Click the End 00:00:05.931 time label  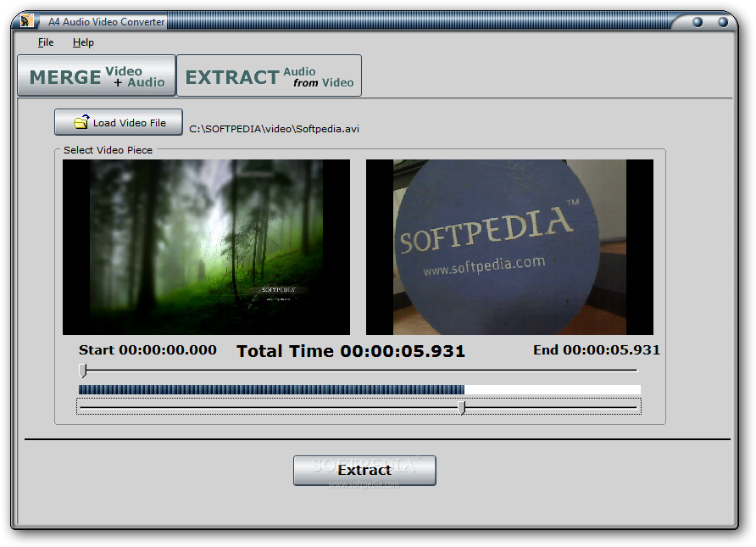(597, 349)
